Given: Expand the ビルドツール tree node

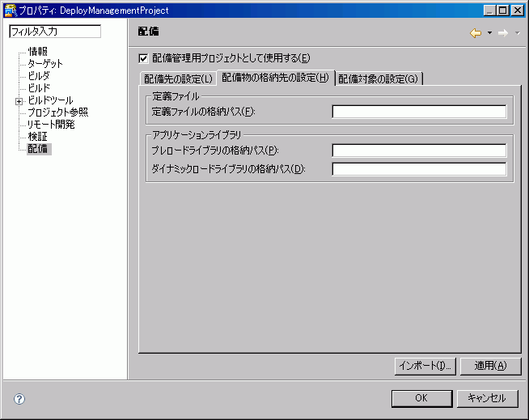Looking at the screenshot, I should (x=19, y=101).
